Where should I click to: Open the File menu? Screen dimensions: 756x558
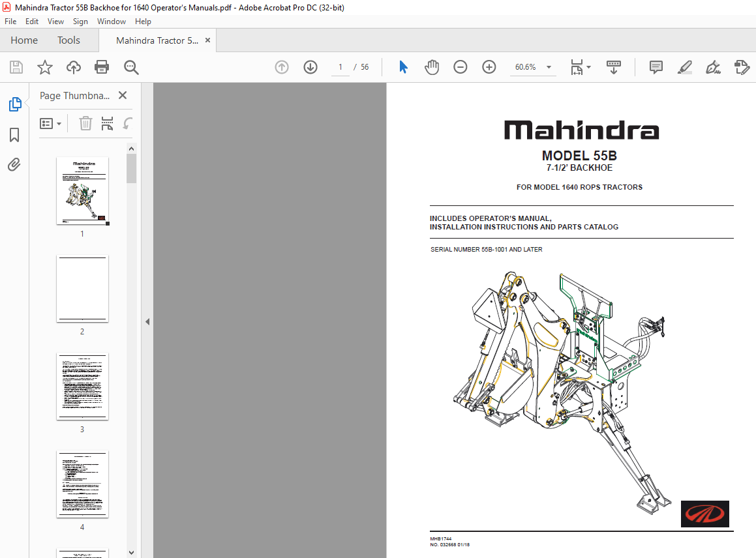coord(10,22)
